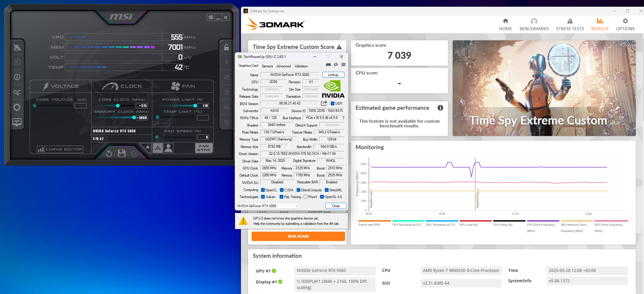Open Afterburner settings gear icon
Image resolution: width=644 pixels, height=294 pixels.
[x=17, y=107]
